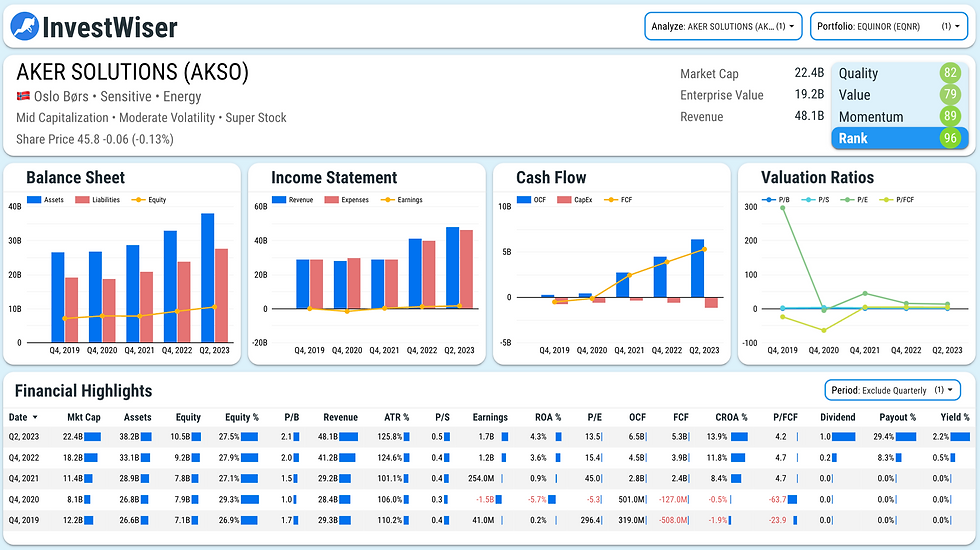Toggle OCF legend in Cash Flow chart
Viewport: 980px width, 550px height.
tap(531, 200)
